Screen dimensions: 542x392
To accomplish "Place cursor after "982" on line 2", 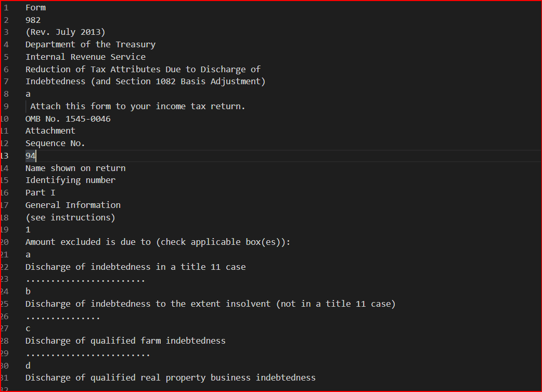I will [41, 20].
